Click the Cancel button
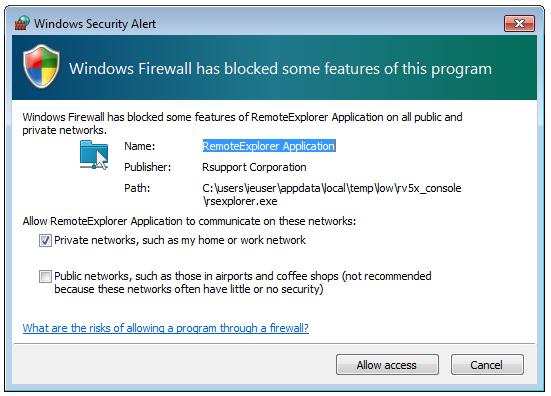The width and height of the screenshot is (551, 396). click(x=487, y=365)
